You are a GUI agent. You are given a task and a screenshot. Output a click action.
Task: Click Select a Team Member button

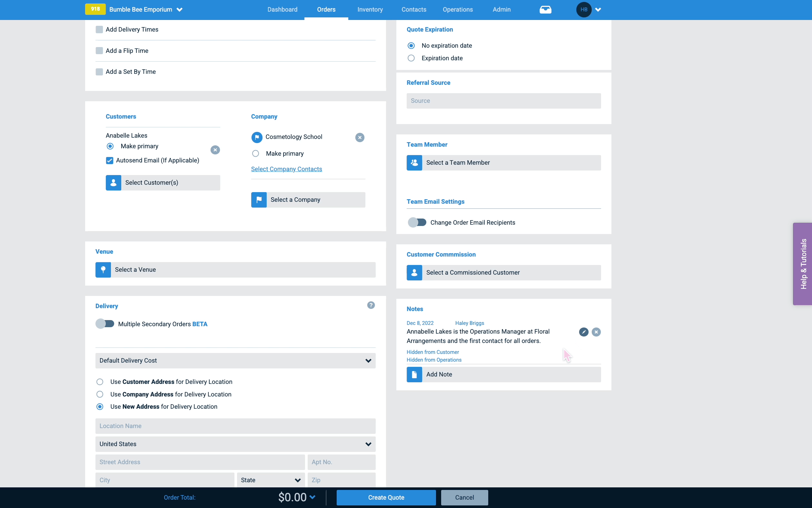pyautogui.click(x=503, y=162)
